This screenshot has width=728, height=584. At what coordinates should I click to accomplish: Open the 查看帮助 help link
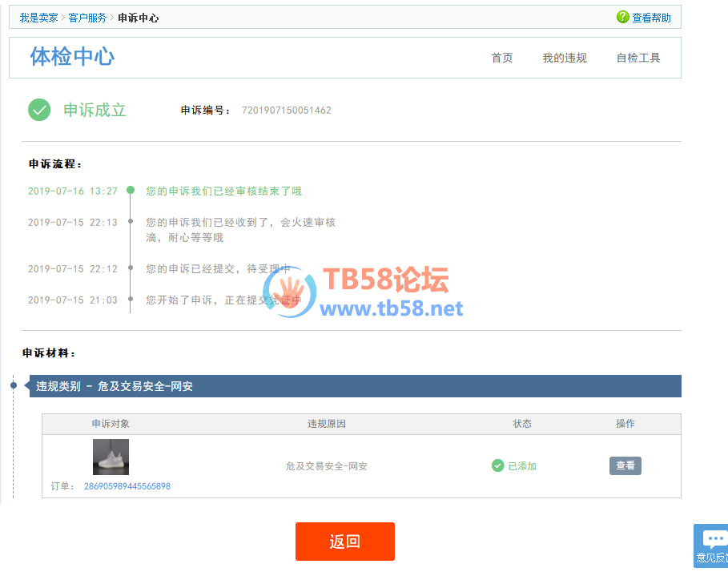click(x=651, y=18)
